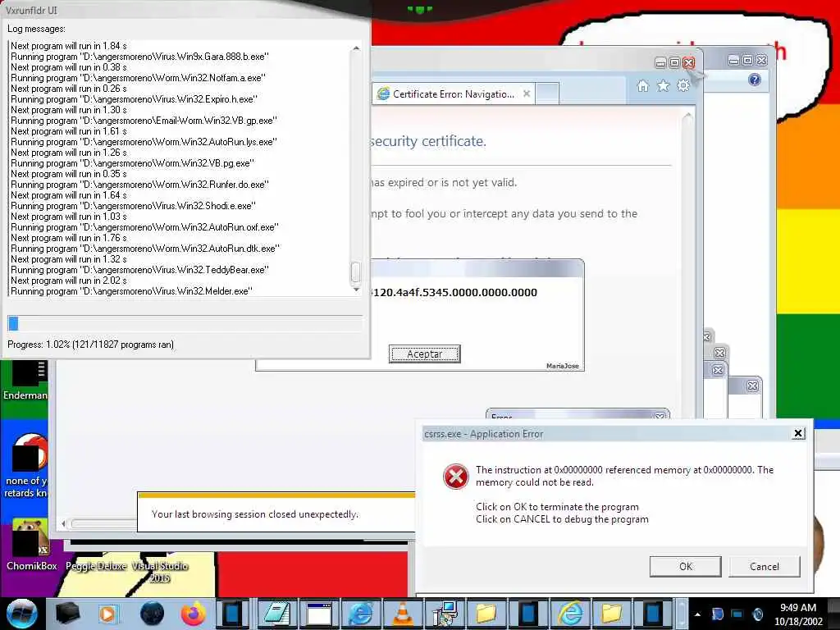
Task: Open the Peggle Deluxe desktop shortcut
Action: click(x=96, y=566)
